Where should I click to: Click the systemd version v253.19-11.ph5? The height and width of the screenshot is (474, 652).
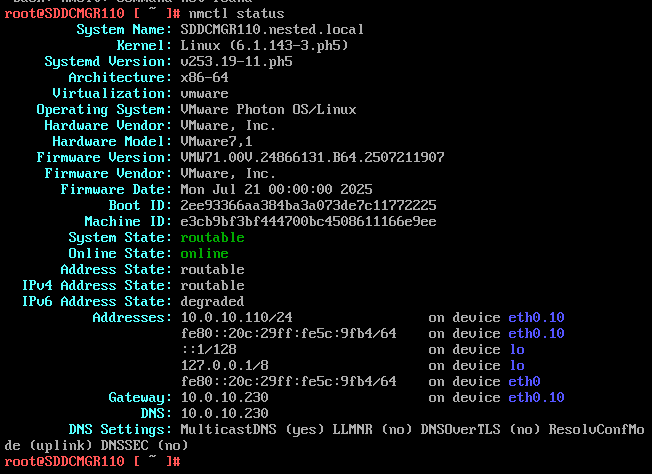tap(236, 61)
